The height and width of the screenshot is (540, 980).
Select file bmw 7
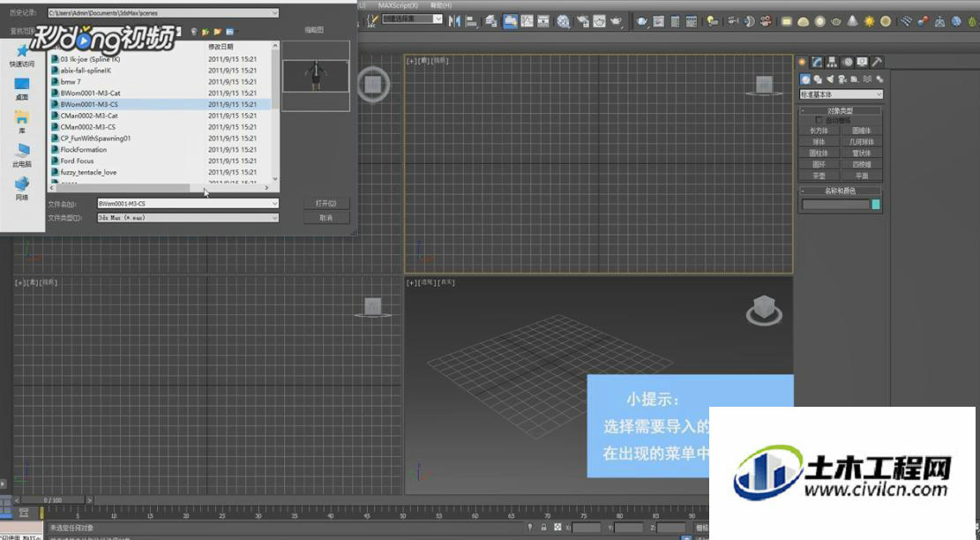(66, 82)
